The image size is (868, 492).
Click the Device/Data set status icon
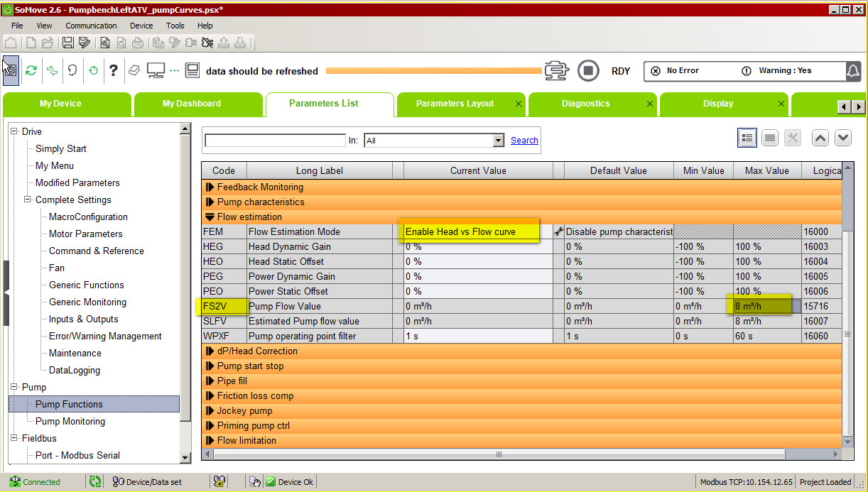(119, 481)
